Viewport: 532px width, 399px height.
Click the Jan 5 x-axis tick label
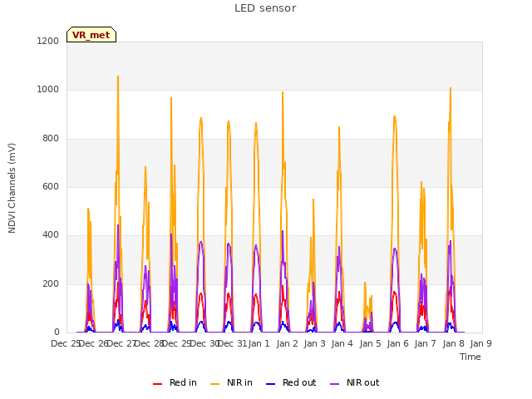(x=370, y=343)
